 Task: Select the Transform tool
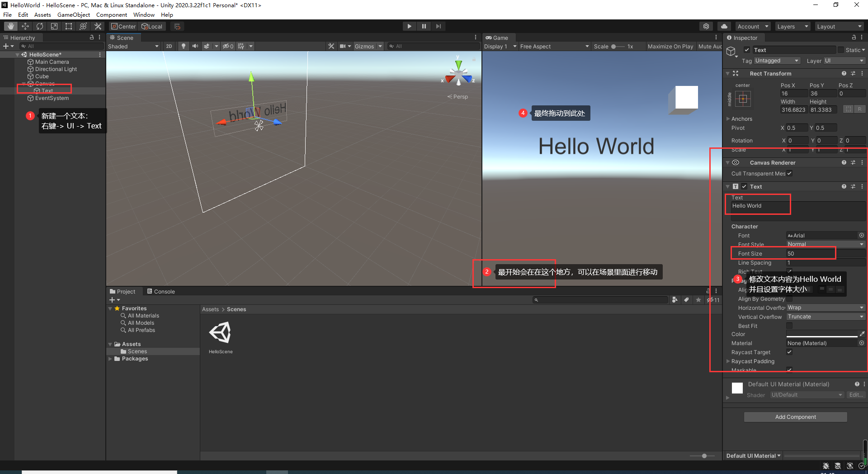pyautogui.click(x=83, y=26)
